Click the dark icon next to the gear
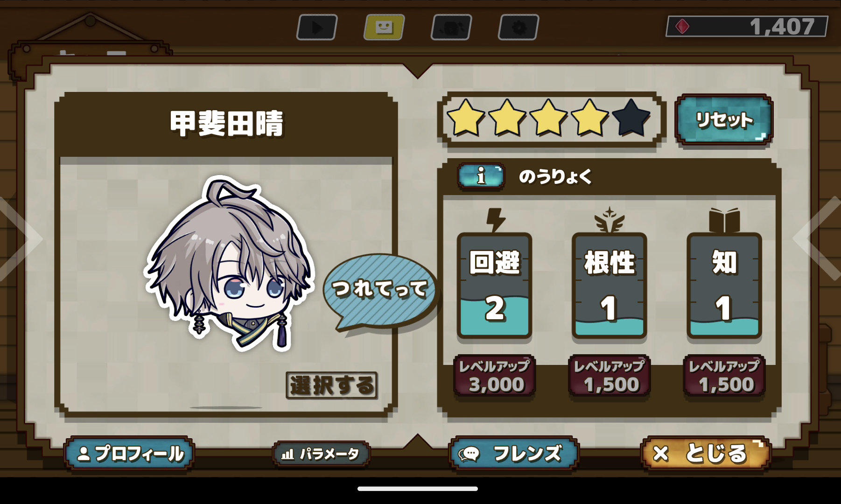The height and width of the screenshot is (504, 841). click(451, 28)
